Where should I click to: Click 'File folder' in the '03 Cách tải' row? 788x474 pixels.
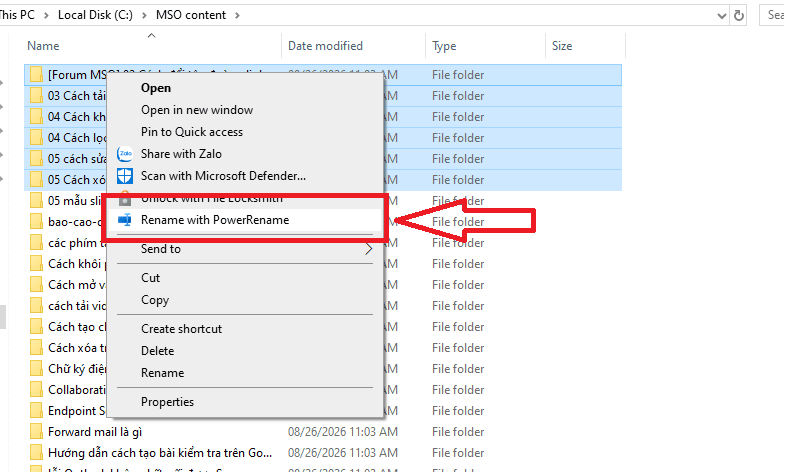click(x=458, y=96)
